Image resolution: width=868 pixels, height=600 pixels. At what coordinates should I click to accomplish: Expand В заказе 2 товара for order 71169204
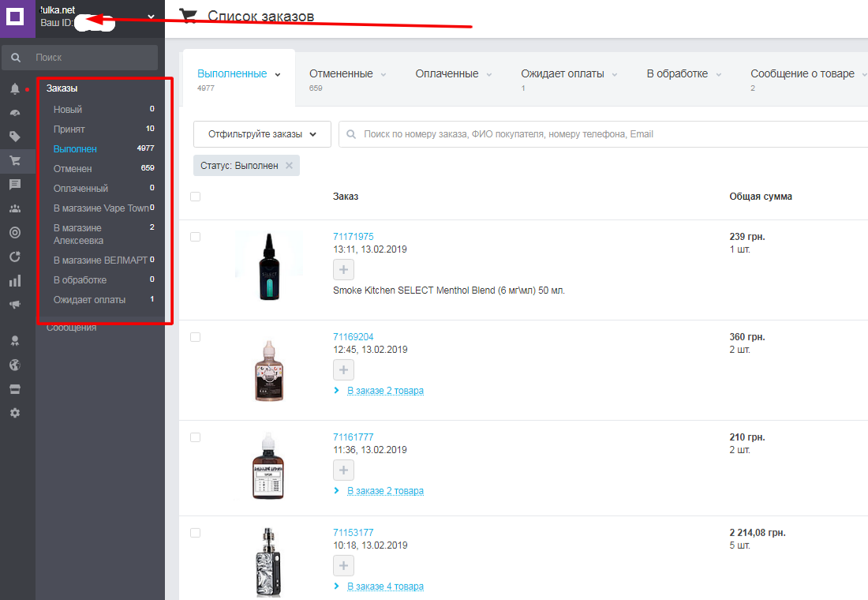point(385,391)
